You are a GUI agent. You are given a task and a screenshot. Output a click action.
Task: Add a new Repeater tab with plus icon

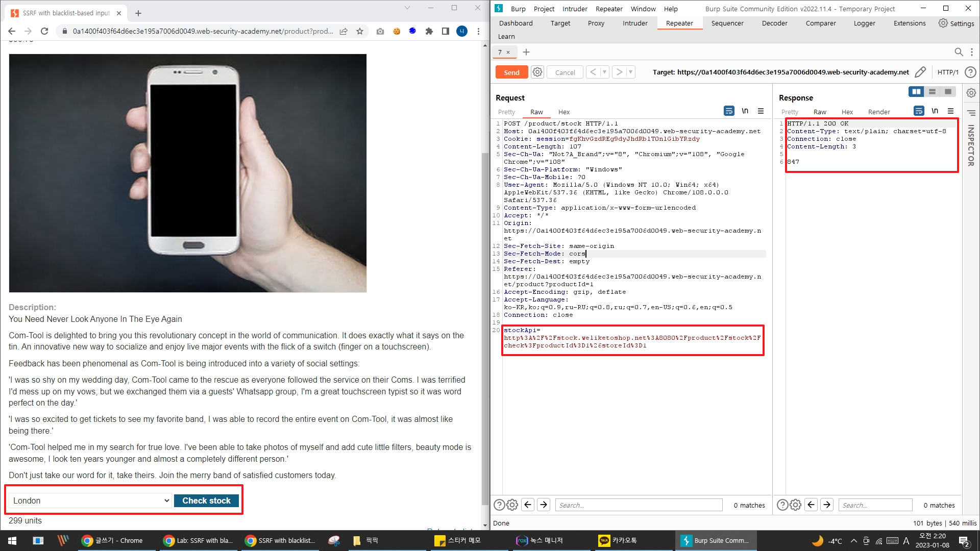click(x=526, y=52)
